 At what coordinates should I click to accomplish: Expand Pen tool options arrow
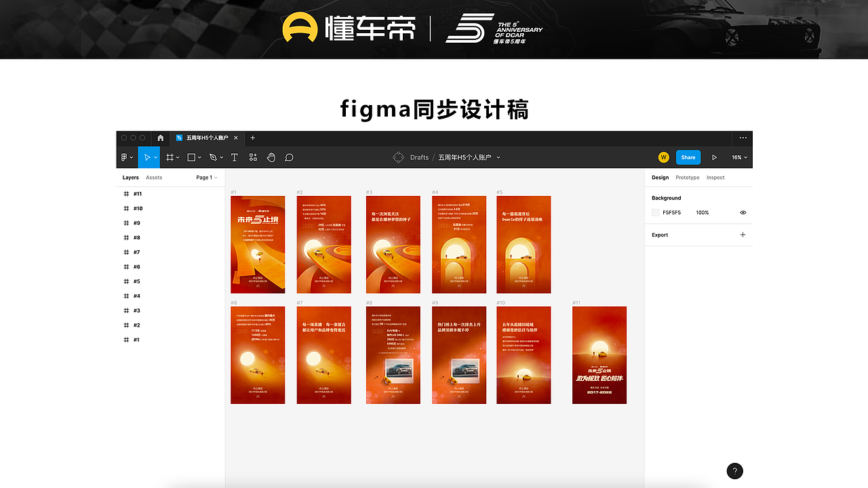(222, 157)
